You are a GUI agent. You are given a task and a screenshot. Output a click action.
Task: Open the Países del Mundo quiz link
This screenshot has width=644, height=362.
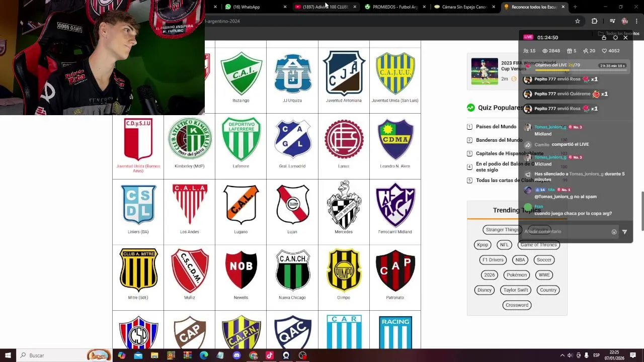(496, 127)
